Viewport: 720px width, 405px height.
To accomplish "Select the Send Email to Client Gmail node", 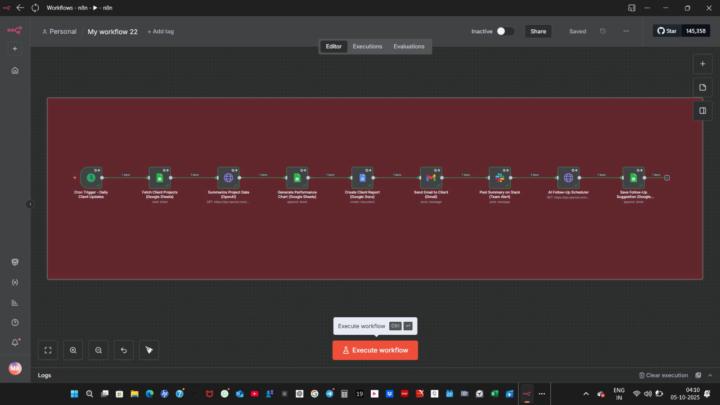I will [x=431, y=178].
